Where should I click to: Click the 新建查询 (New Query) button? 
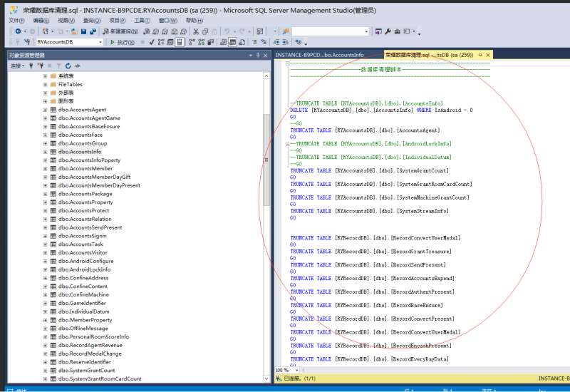pos(120,31)
